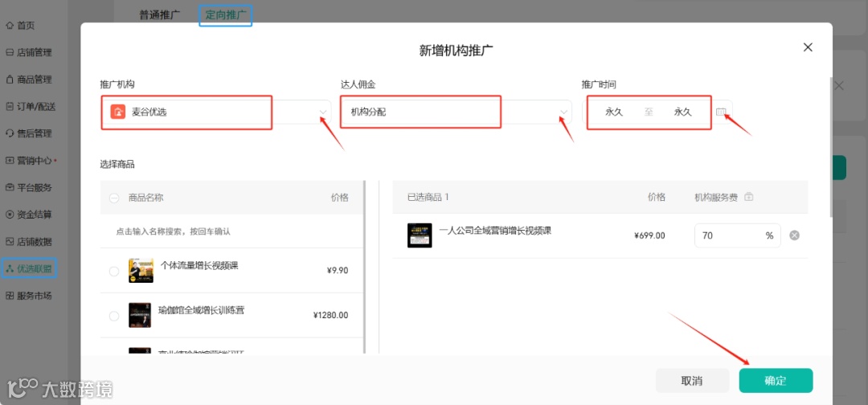Select 优选联盟 in the sidebar
The image size is (868, 405).
(x=30, y=269)
